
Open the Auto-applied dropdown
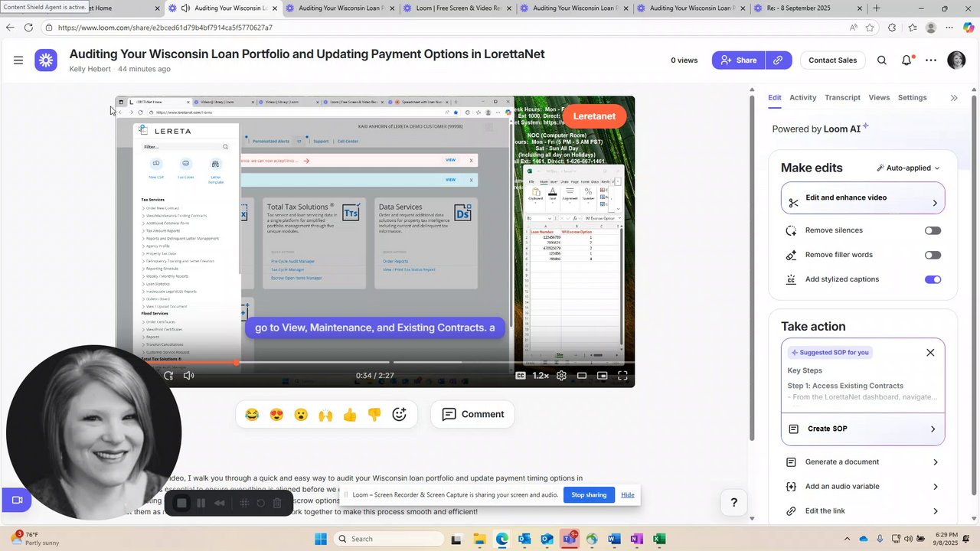[908, 168]
